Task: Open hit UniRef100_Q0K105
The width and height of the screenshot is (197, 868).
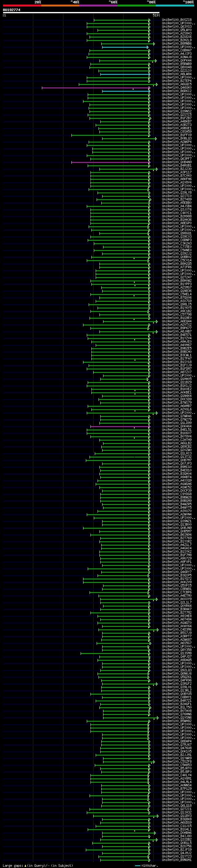Action: click(x=177, y=751)
